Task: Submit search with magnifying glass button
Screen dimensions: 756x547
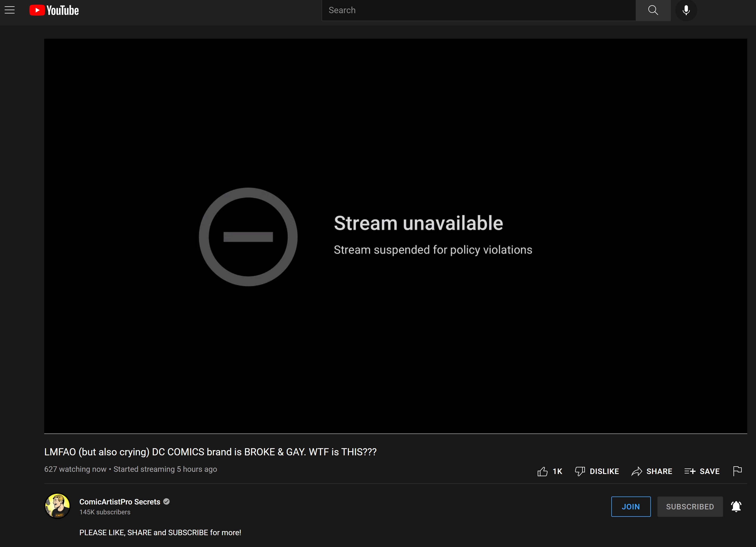Action: click(x=653, y=10)
